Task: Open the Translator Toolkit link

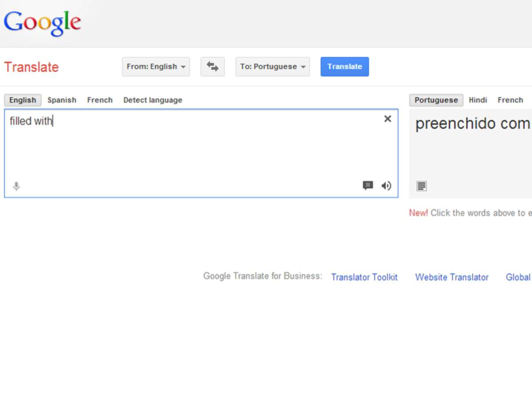Action: coord(364,277)
